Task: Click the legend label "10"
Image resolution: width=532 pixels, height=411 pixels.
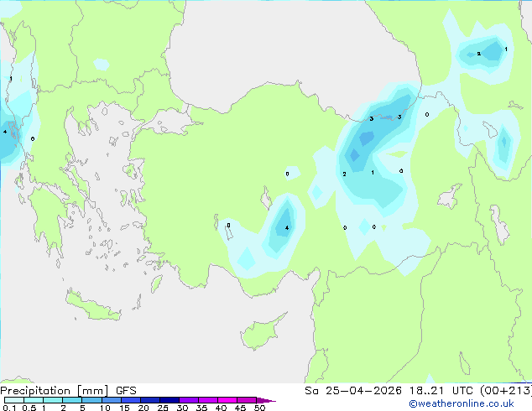Action: click(105, 408)
